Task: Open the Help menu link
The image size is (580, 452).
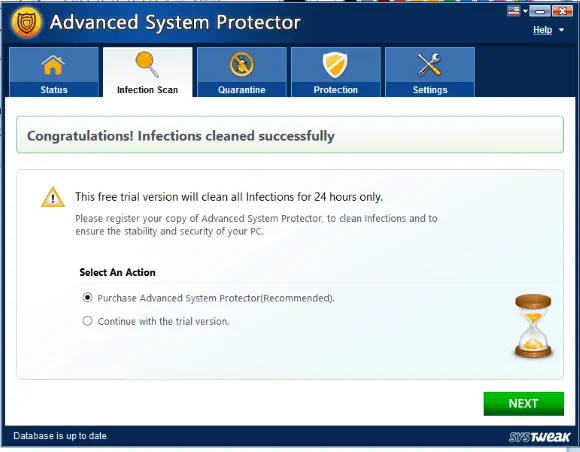Action: [542, 30]
